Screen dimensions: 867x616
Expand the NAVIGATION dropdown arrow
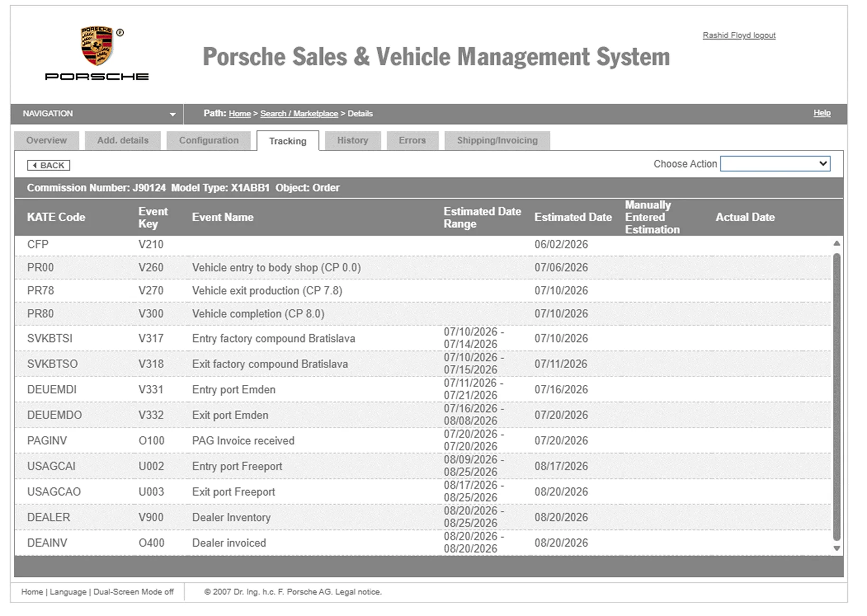173,114
